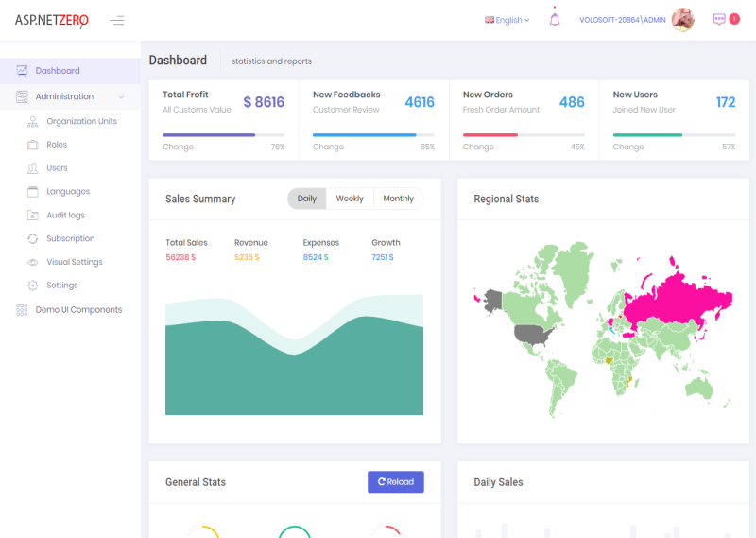756x538 pixels.
Task: Click the Visual Settings eye icon
Action: point(33,262)
